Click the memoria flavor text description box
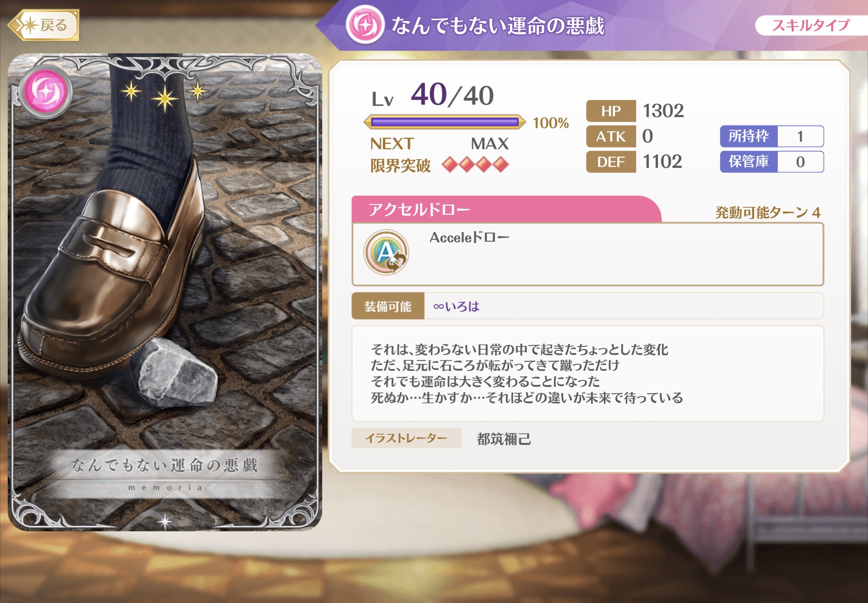This screenshot has height=603, width=868. pyautogui.click(x=587, y=373)
